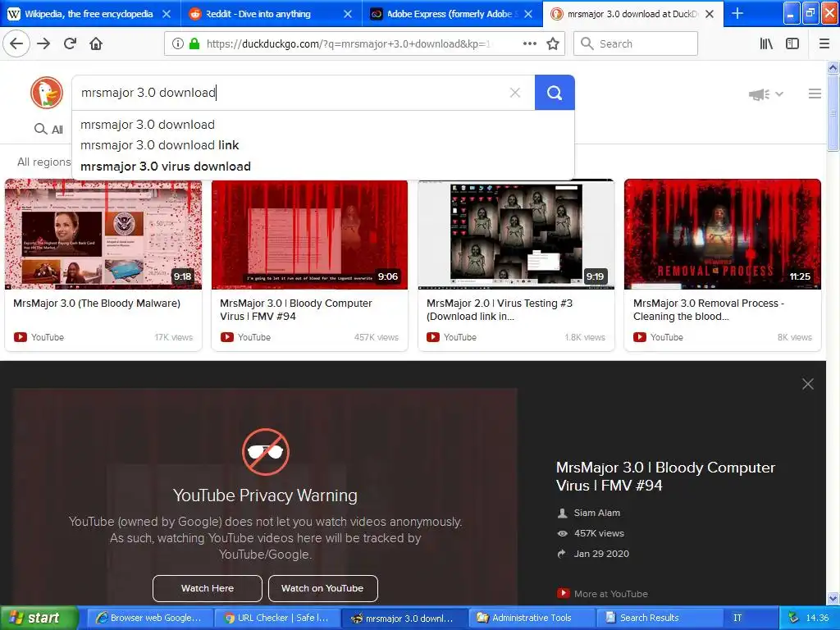Open the All regions filter
Image resolution: width=840 pixels, height=630 pixels.
[44, 162]
